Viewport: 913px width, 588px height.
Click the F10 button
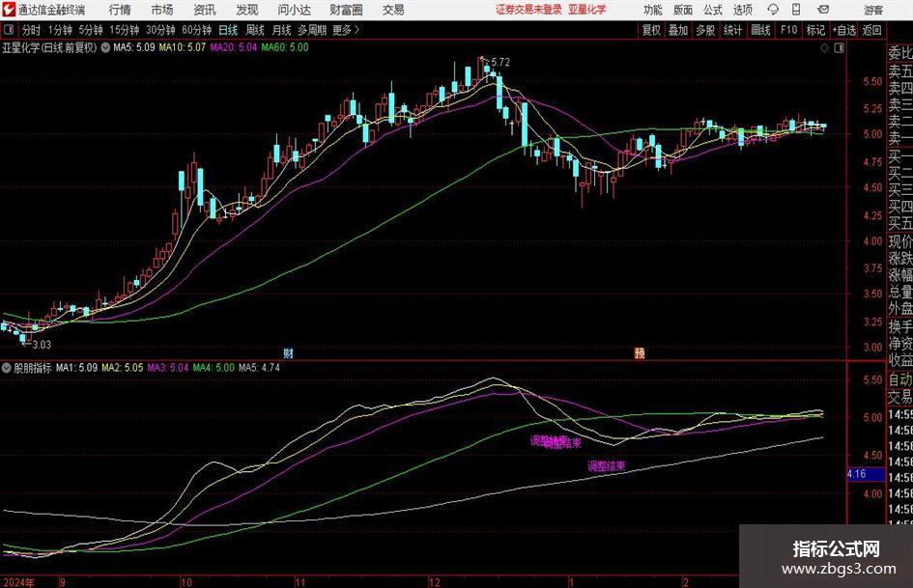(788, 30)
